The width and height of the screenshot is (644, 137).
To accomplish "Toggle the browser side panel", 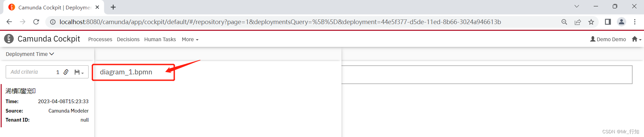I will point(608,22).
